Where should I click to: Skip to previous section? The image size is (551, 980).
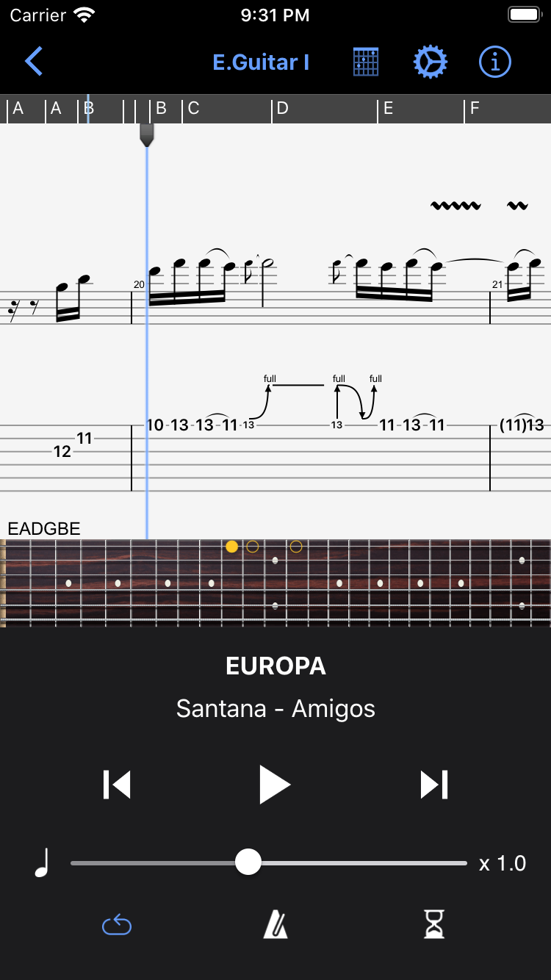click(117, 785)
